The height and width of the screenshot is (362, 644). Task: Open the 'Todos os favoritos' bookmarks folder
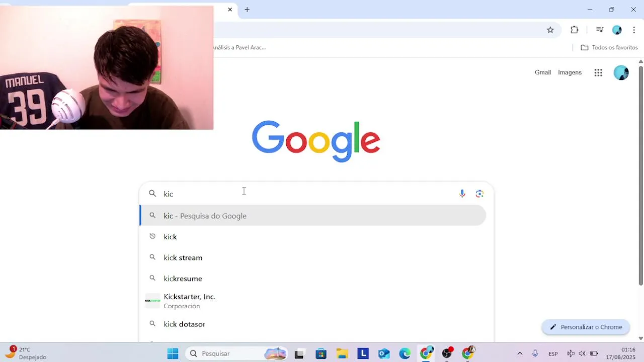tap(609, 47)
